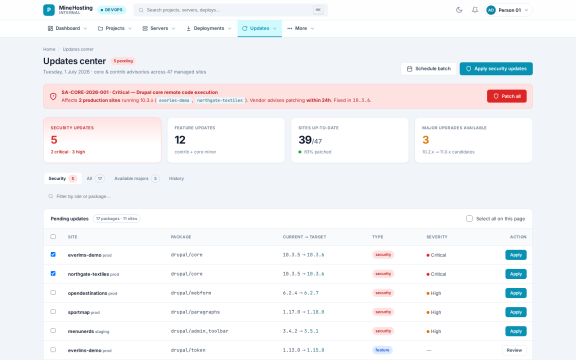Click the Schedule batch button

[429, 69]
